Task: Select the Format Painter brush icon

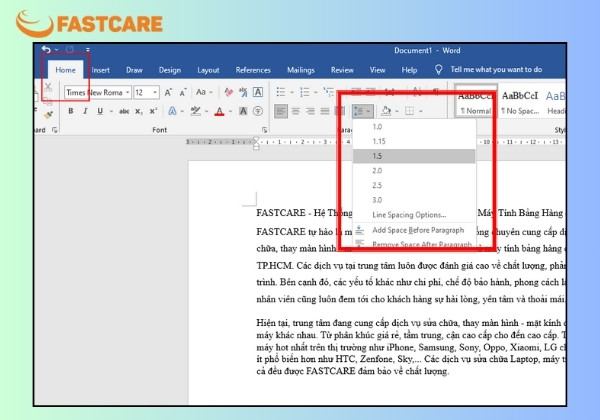Action: (x=48, y=114)
